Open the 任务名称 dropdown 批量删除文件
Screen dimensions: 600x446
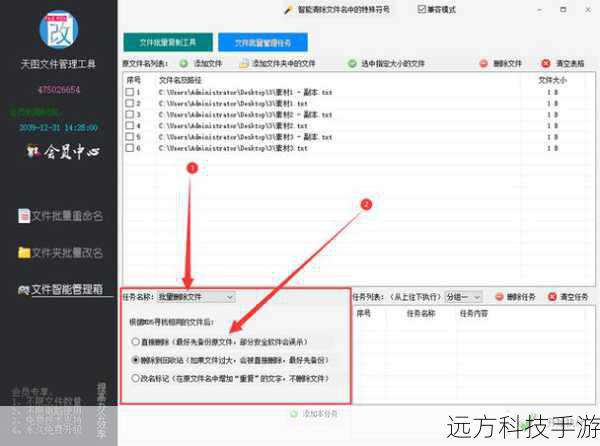196,297
